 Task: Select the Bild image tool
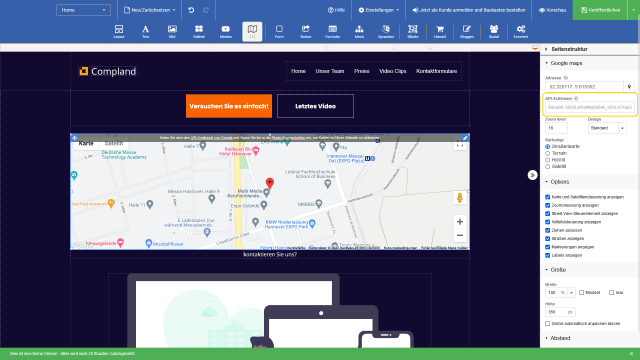(x=172, y=31)
